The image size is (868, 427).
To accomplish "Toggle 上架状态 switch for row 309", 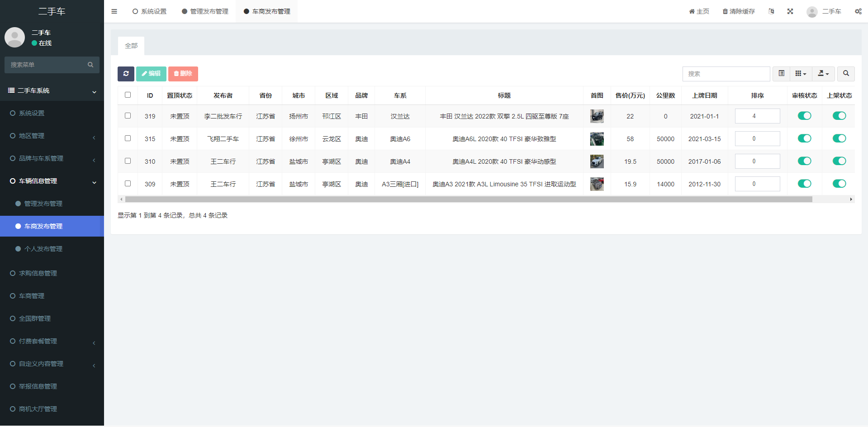I will point(839,184).
